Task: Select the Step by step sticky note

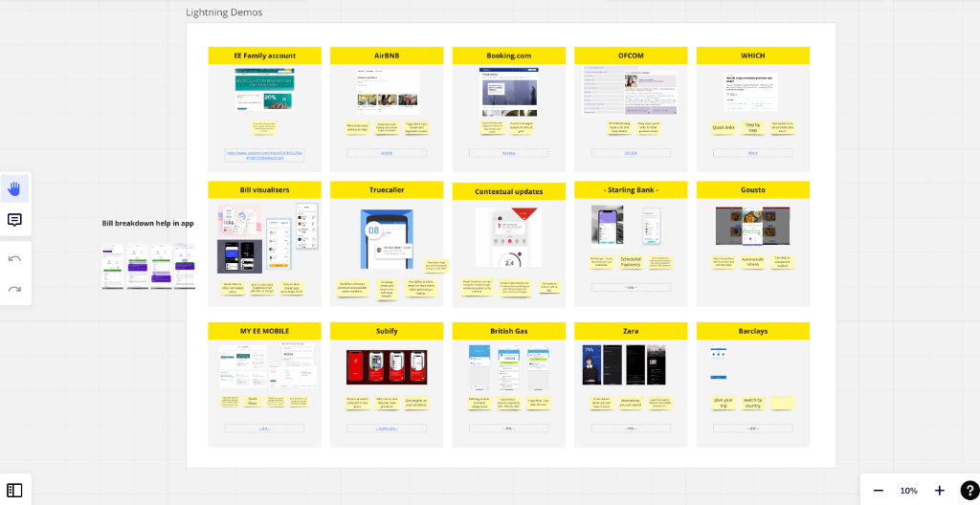Action: (752, 128)
